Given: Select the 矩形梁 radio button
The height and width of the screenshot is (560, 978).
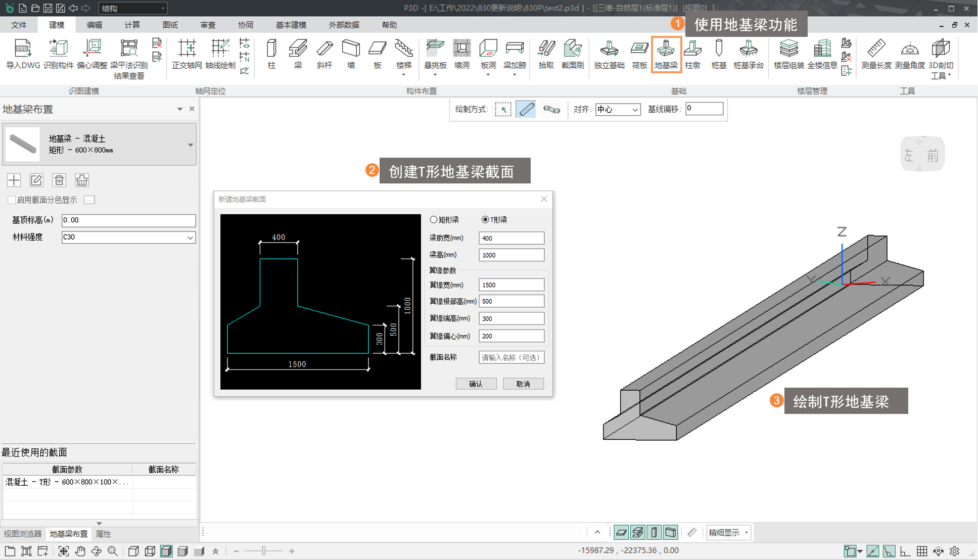Looking at the screenshot, I should [434, 220].
